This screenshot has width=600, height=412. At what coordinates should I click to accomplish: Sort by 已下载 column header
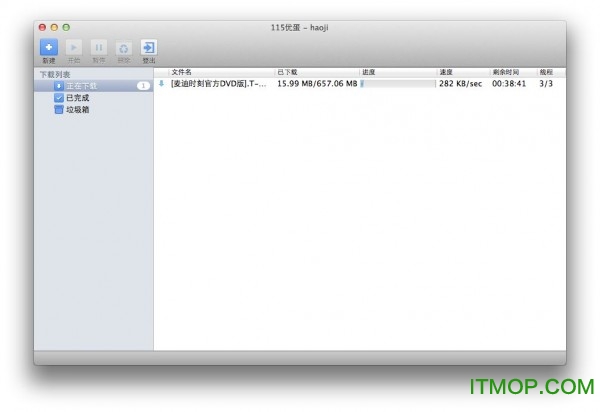point(288,72)
